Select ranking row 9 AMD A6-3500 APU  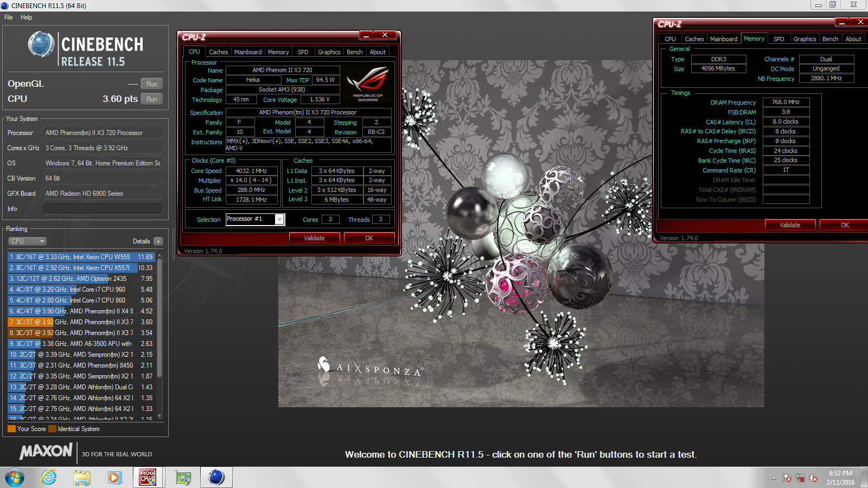click(x=81, y=344)
